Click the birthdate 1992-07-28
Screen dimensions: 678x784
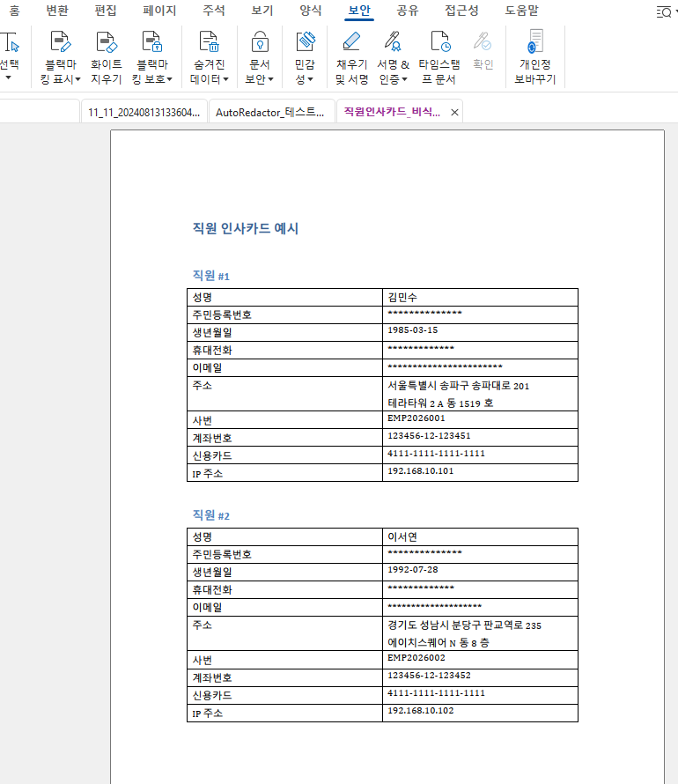click(413, 569)
